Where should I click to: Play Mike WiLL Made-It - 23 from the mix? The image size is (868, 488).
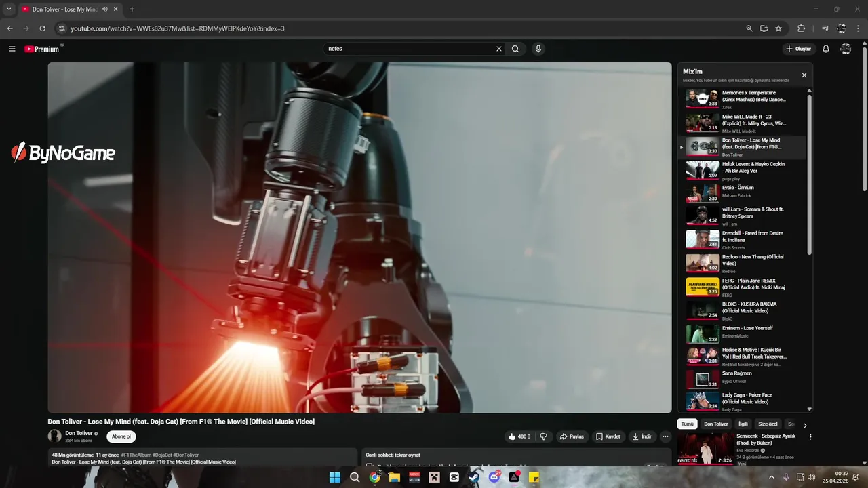pyautogui.click(x=742, y=123)
